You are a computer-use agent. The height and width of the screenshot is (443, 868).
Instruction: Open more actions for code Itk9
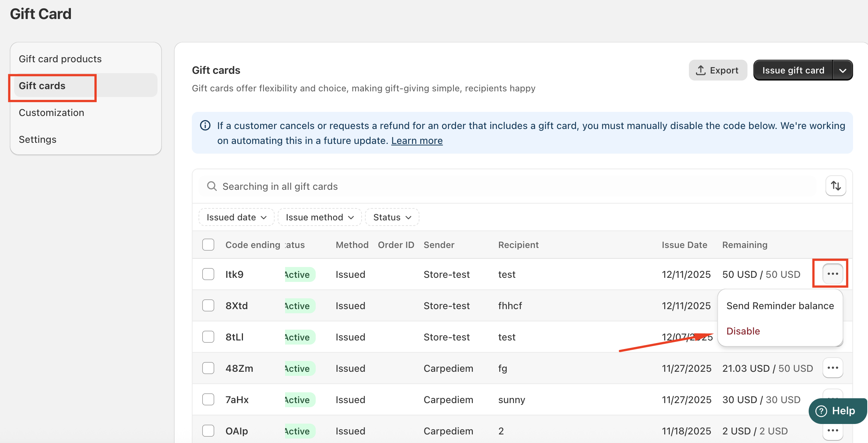click(x=833, y=274)
